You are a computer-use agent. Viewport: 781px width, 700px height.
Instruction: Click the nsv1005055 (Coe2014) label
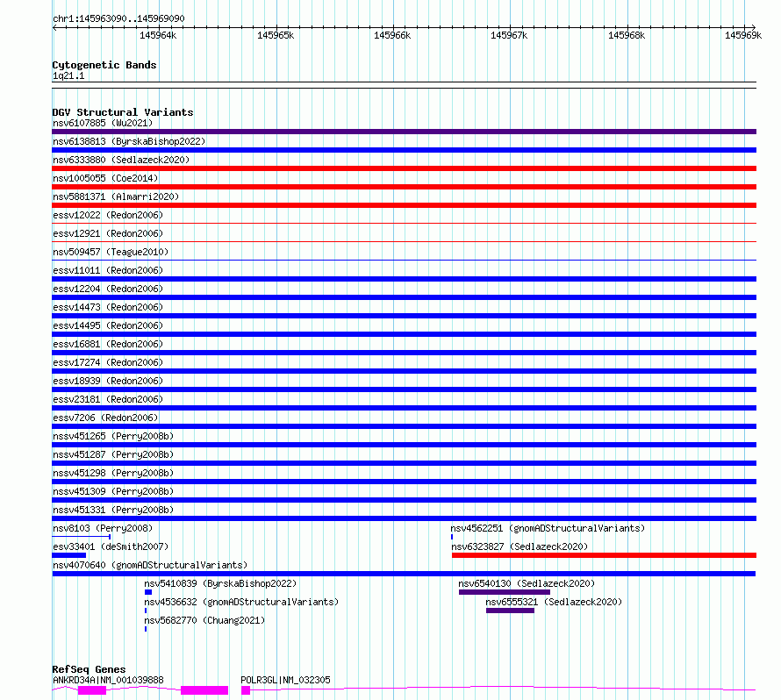(105, 178)
